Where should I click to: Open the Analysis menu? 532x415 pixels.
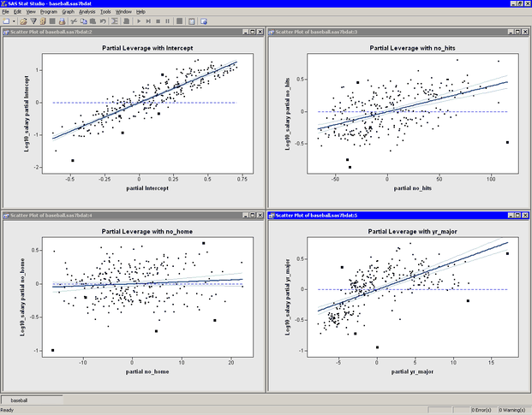pyautogui.click(x=87, y=12)
